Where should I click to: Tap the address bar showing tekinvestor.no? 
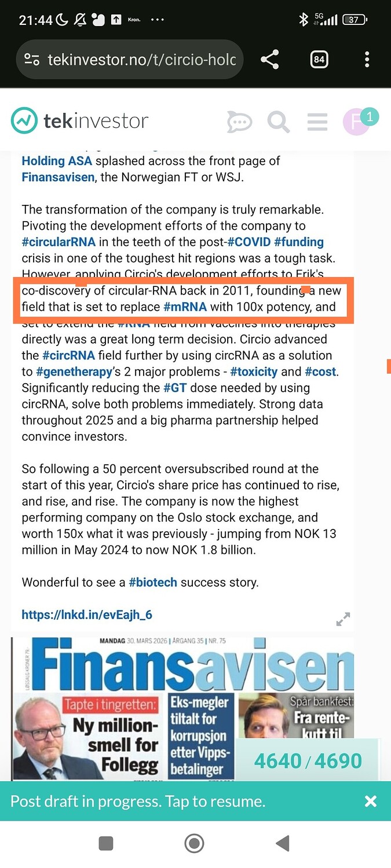click(139, 59)
